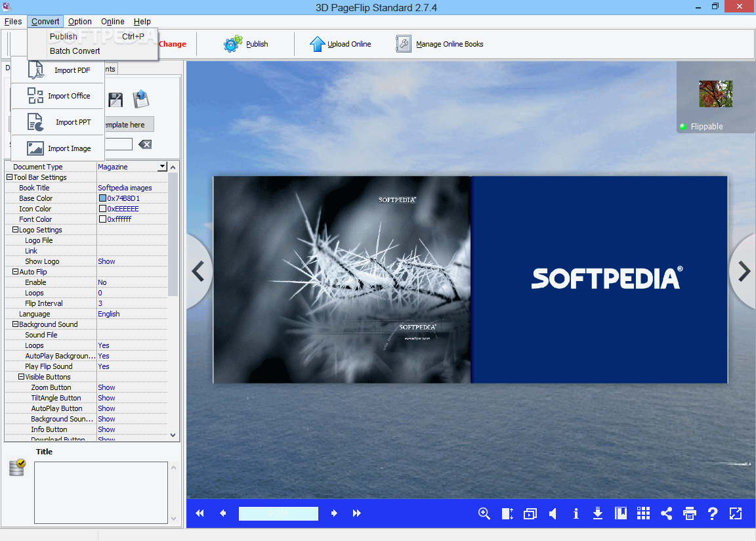Open the Option menu
This screenshot has width=756, height=541.
coord(80,22)
